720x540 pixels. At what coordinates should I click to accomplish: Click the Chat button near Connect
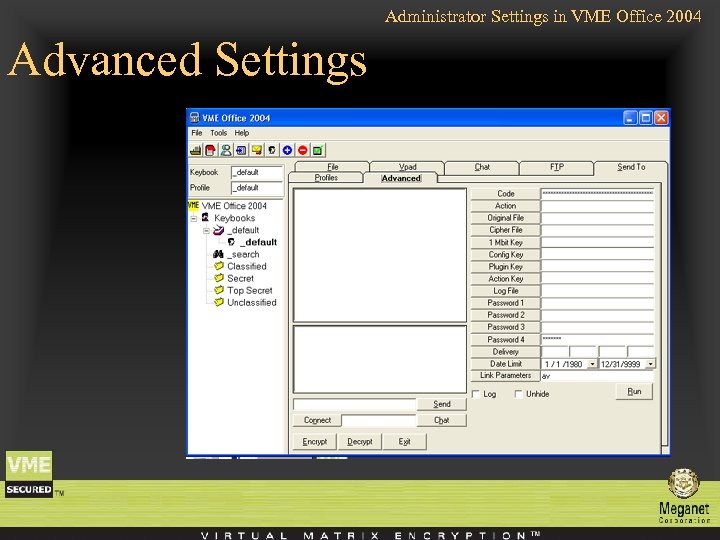coord(442,420)
